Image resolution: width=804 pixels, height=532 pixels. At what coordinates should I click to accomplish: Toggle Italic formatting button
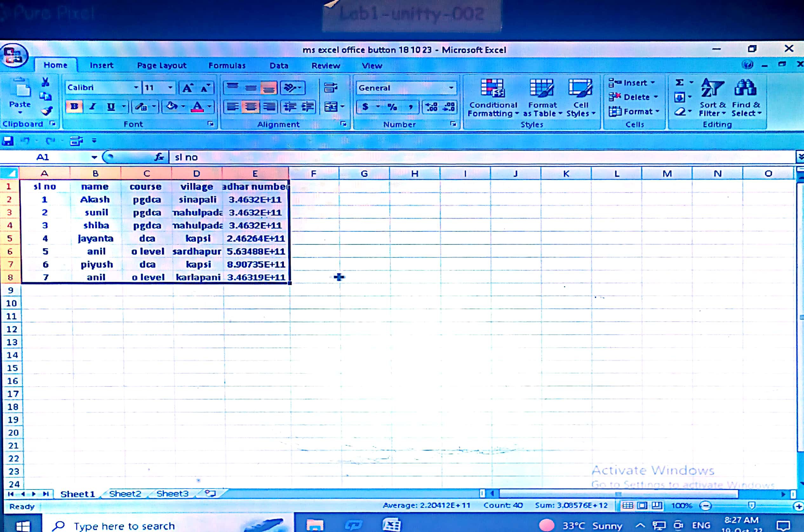click(92, 107)
